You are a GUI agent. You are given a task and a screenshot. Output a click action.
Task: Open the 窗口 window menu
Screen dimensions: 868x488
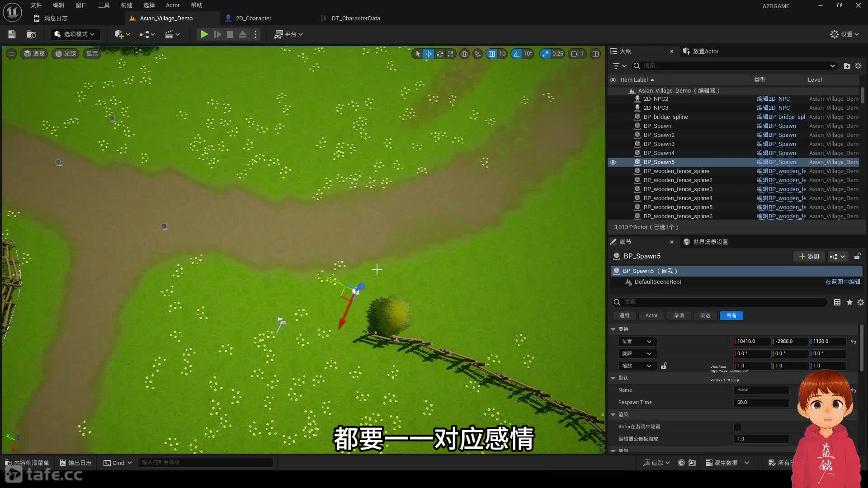pyautogui.click(x=81, y=5)
